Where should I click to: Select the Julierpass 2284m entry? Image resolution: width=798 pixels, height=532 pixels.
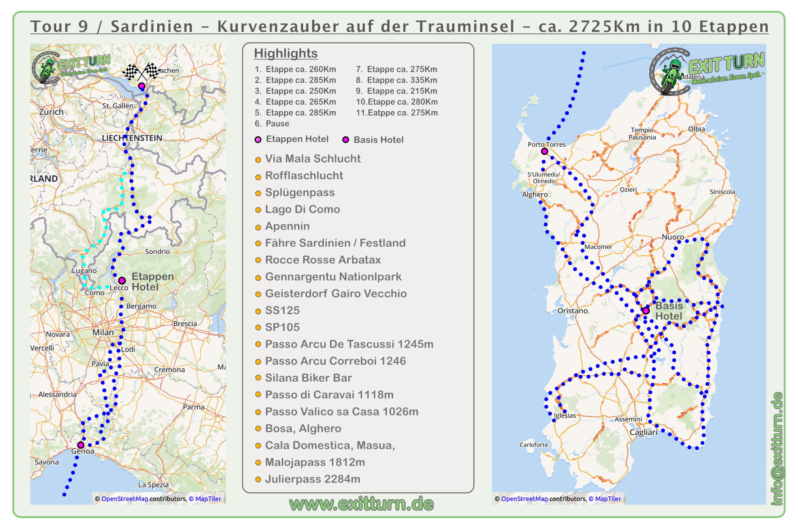point(313,479)
